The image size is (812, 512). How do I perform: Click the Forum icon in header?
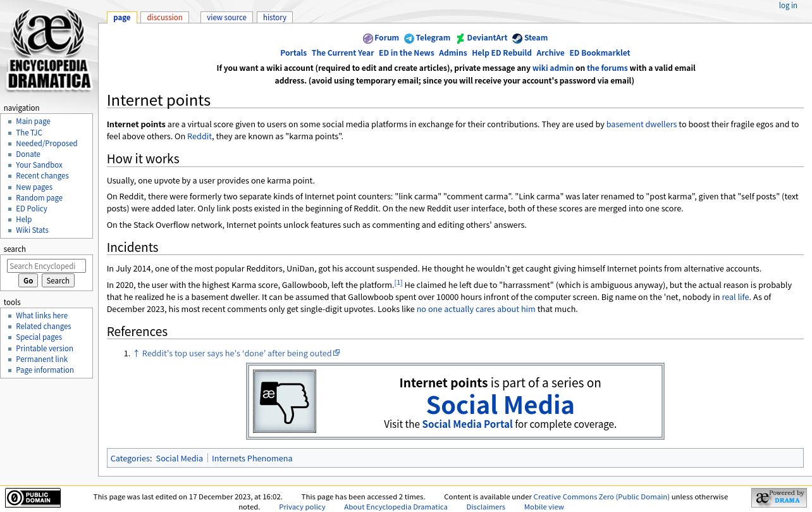pos(367,39)
